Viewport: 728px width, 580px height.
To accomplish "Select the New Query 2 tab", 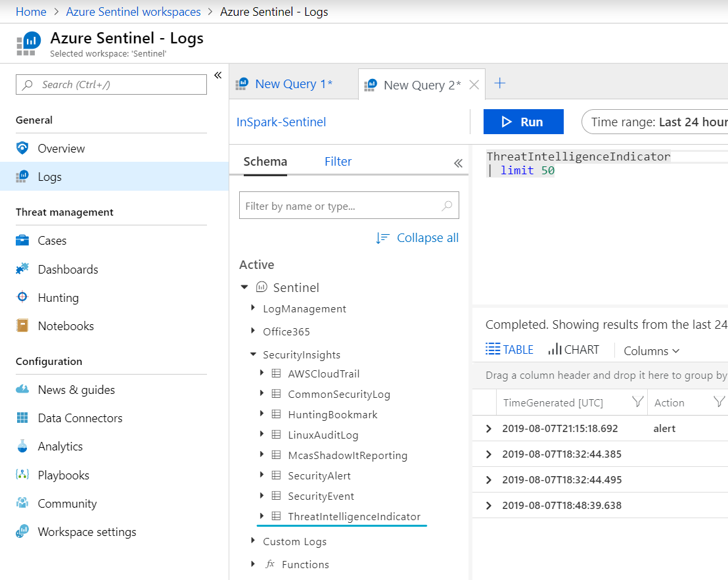I will pos(422,85).
